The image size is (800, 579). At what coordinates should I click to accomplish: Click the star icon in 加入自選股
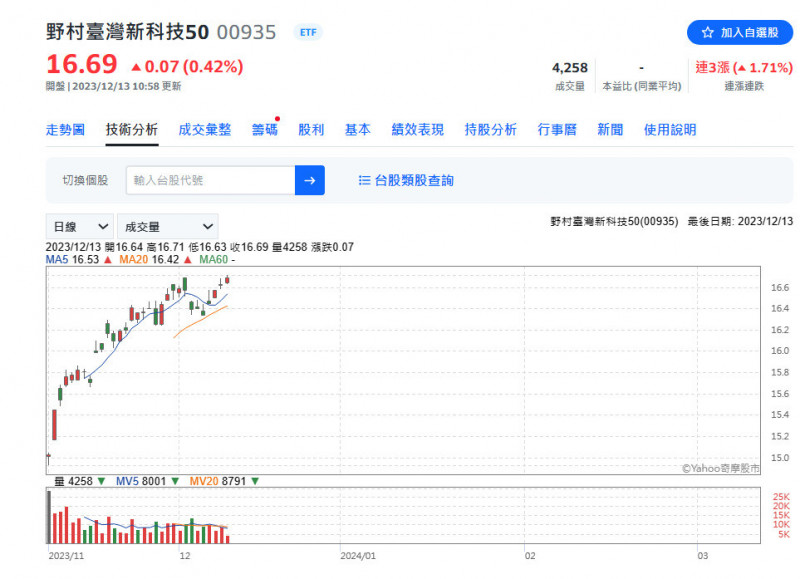point(707,33)
